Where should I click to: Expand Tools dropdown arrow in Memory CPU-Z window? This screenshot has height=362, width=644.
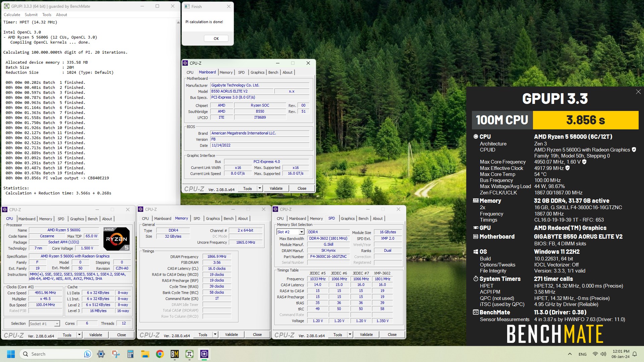click(x=215, y=335)
